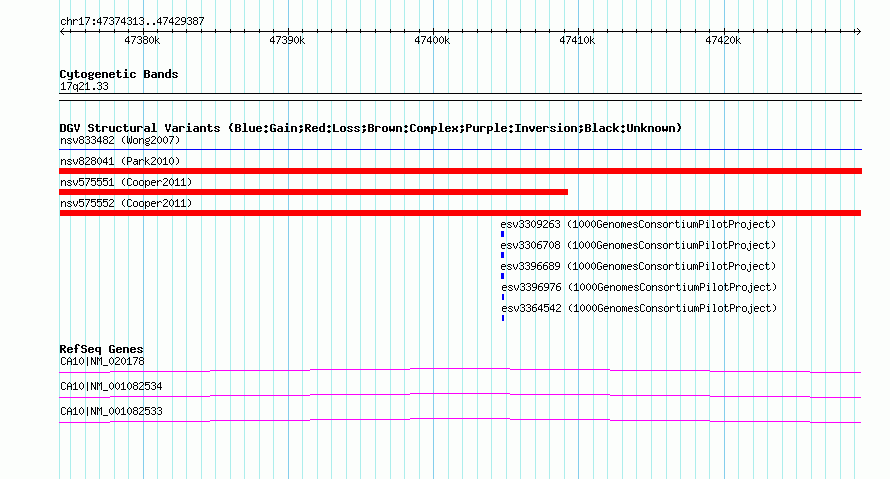Screen dimensions: 890x479
Task: Click the blue marker under esv3306708
Action: coord(502,255)
